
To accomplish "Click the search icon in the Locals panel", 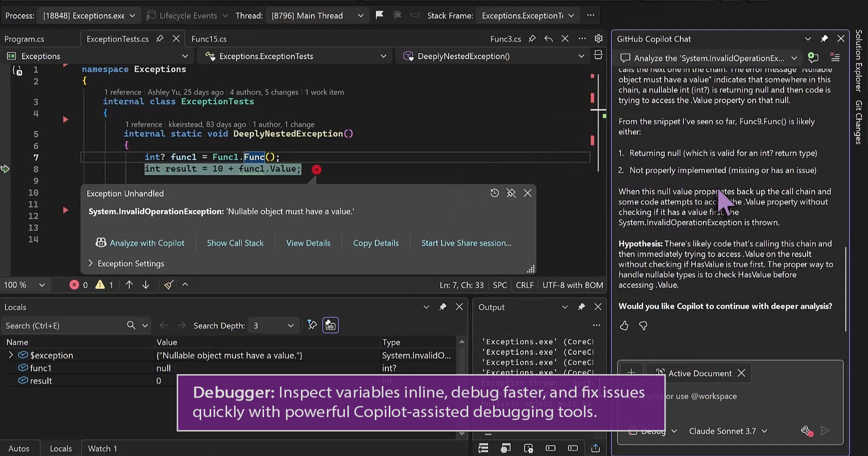I will (x=130, y=325).
